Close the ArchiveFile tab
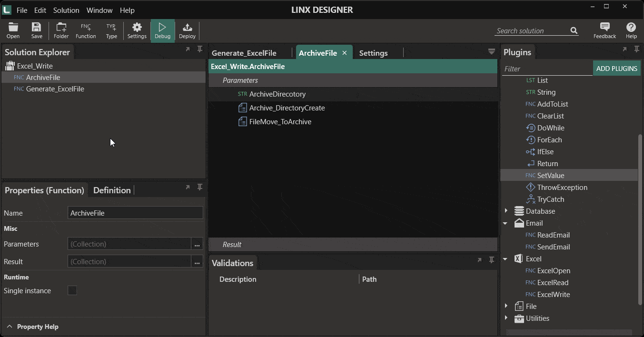Screen dimensions: 644x337 point(345,53)
